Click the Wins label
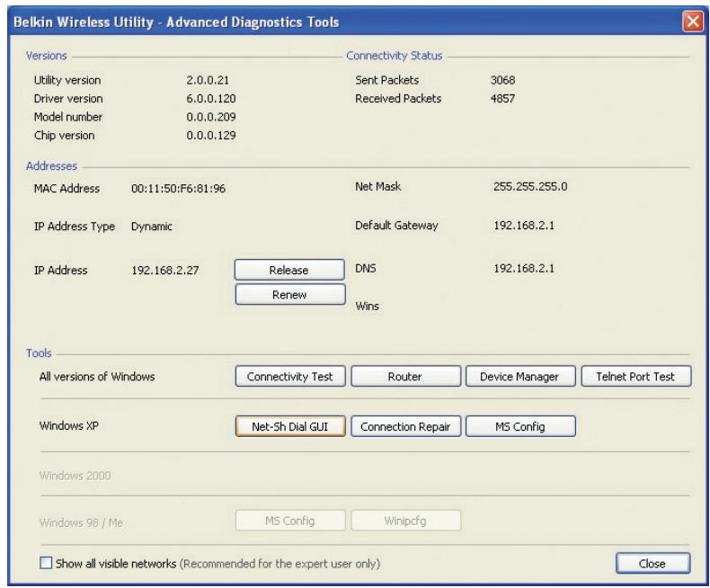Screen dimensions: 710x588 pos(367,307)
